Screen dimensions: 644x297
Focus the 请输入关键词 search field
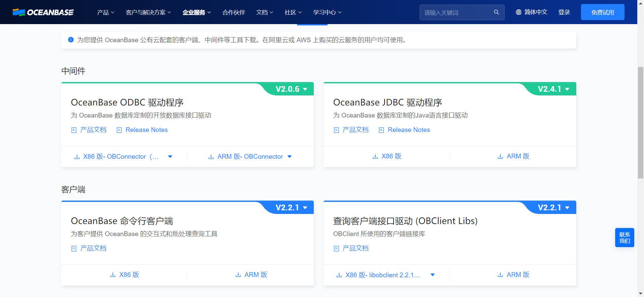click(462, 12)
